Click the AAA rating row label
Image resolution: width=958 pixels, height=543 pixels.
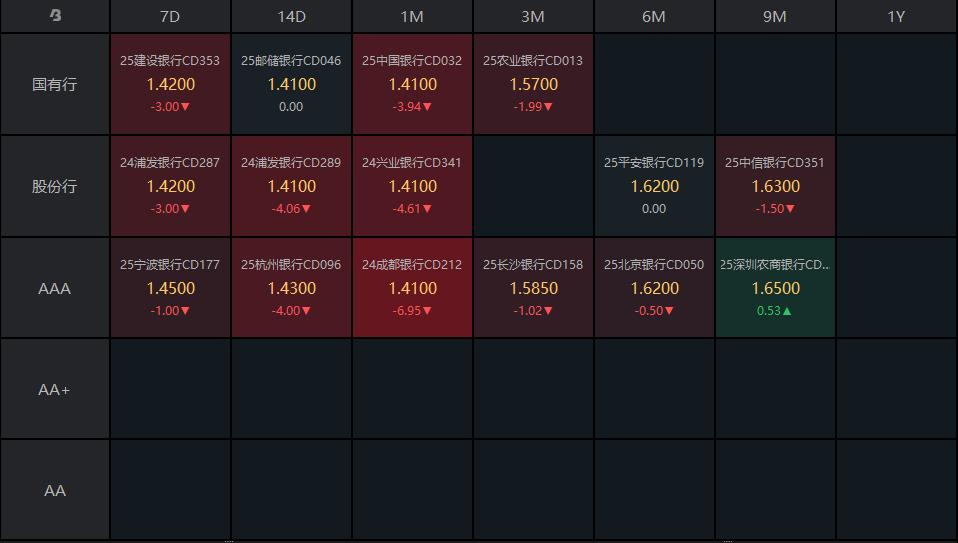pyautogui.click(x=55, y=288)
